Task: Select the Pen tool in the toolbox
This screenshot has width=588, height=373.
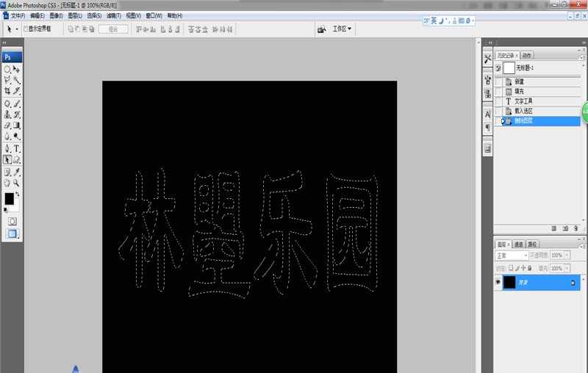Action: (x=7, y=148)
